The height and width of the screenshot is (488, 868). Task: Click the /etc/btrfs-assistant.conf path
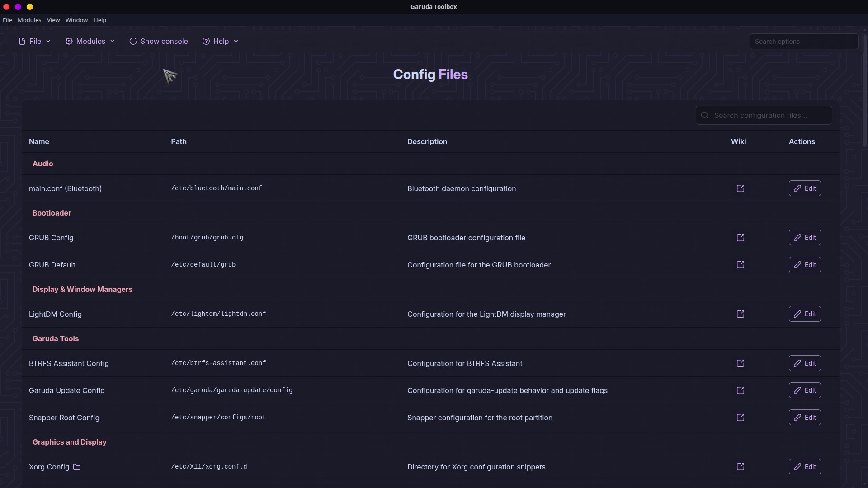218,363
